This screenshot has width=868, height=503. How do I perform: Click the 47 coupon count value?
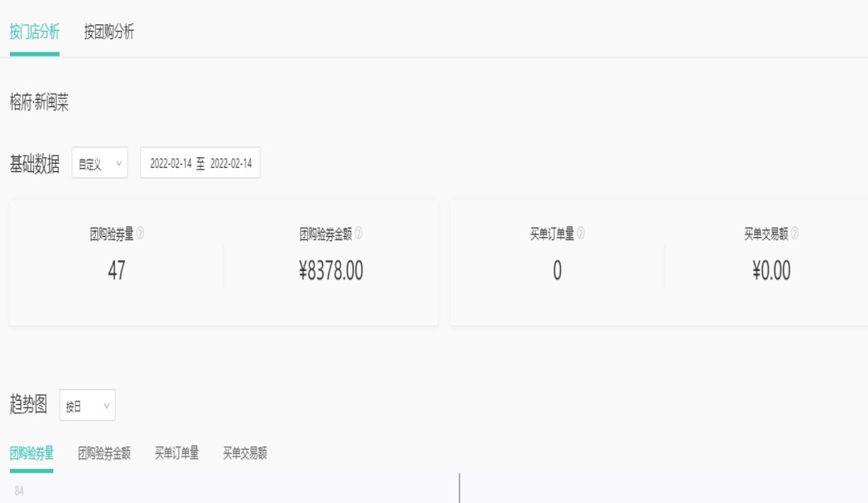(117, 271)
